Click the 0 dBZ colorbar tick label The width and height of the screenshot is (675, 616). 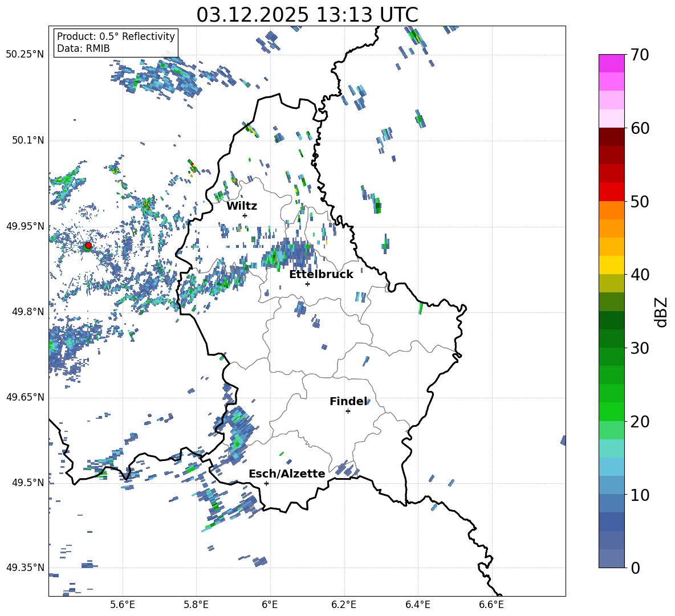pyautogui.click(x=635, y=568)
